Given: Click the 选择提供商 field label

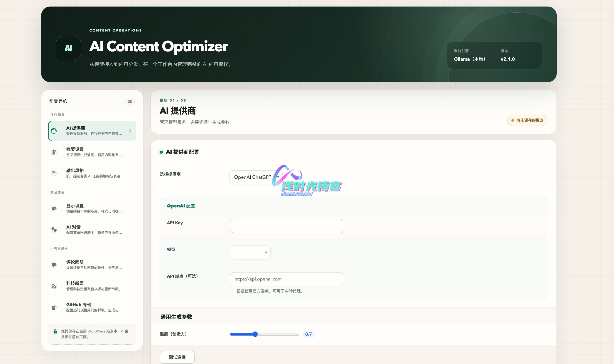Looking at the screenshot, I should [x=170, y=174].
